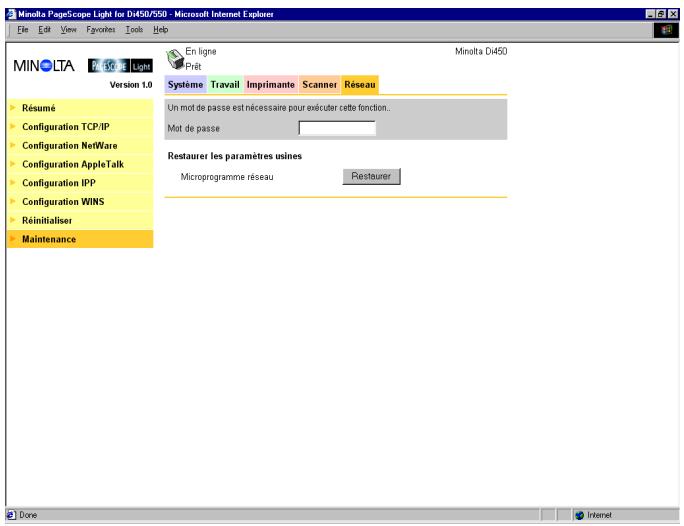684x526 pixels.
Task: Open the Help menu
Action: point(161,30)
